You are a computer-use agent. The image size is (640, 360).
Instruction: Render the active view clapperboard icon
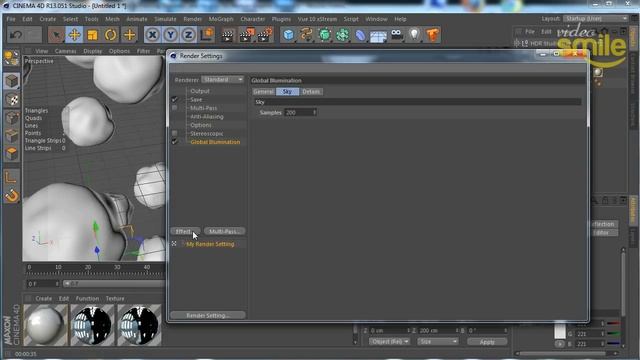(227, 35)
